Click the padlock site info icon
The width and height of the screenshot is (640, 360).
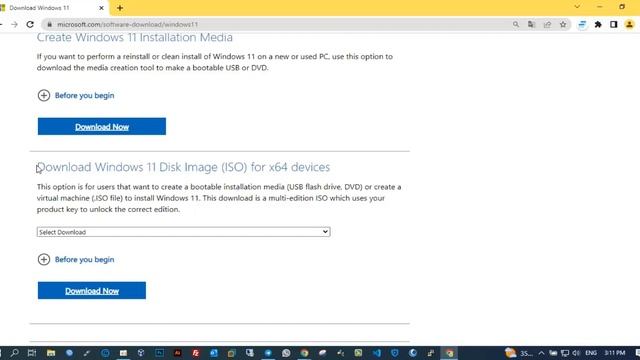(x=49, y=24)
